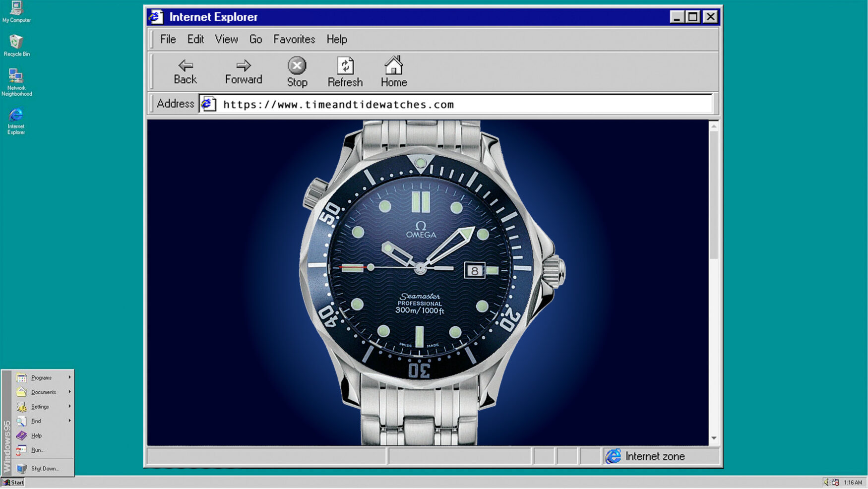
Task: Maximize the Internet Explorer window
Action: pos(692,17)
